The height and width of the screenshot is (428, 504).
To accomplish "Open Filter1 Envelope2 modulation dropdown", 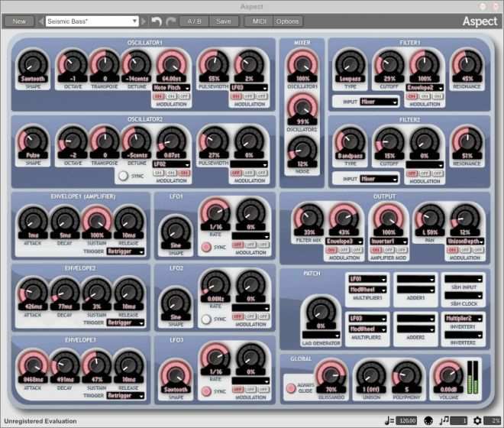I will [x=425, y=88].
